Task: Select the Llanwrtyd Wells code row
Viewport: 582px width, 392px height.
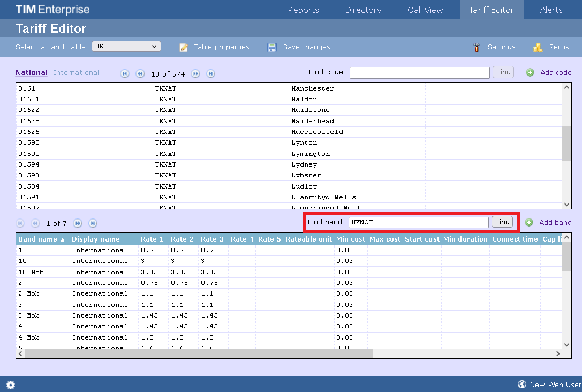Action: (x=289, y=197)
